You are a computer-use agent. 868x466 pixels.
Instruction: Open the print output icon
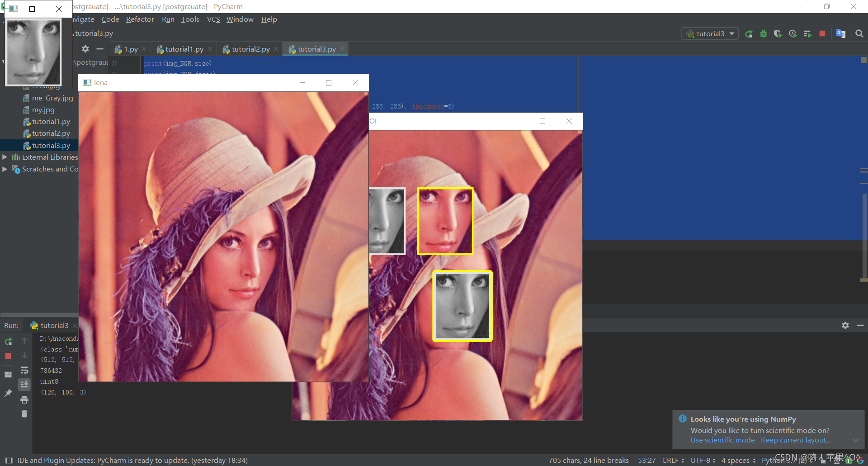pos(24,399)
